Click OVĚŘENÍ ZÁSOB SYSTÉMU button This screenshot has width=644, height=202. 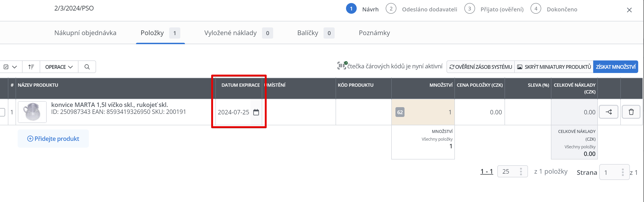(x=480, y=67)
